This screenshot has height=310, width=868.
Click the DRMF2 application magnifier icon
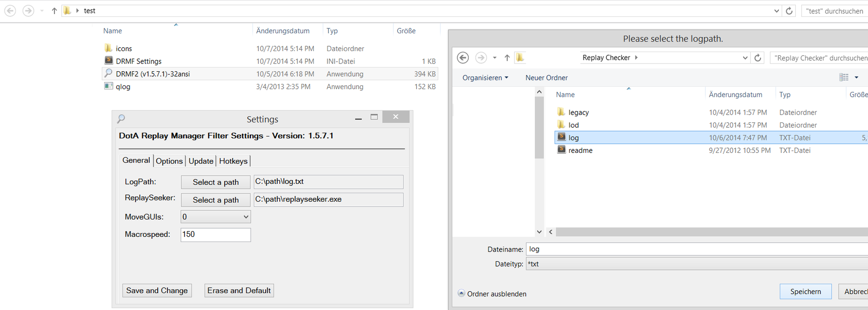point(108,73)
